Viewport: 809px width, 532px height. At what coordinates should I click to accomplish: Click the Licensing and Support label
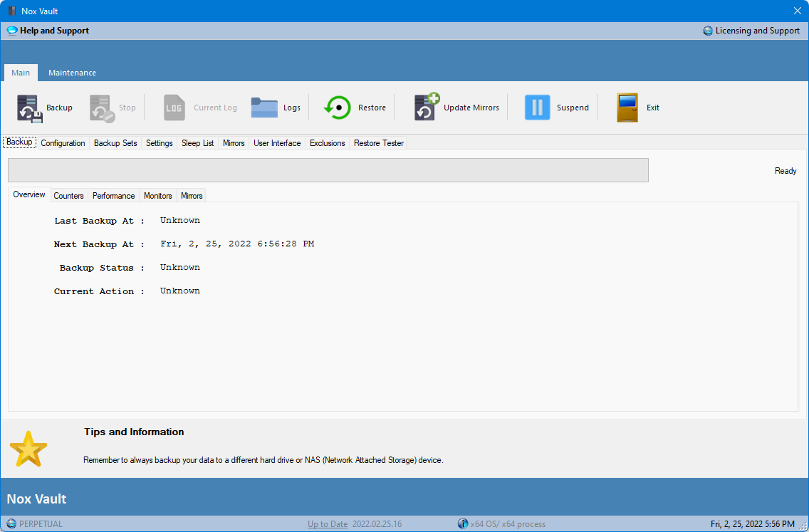pyautogui.click(x=758, y=31)
